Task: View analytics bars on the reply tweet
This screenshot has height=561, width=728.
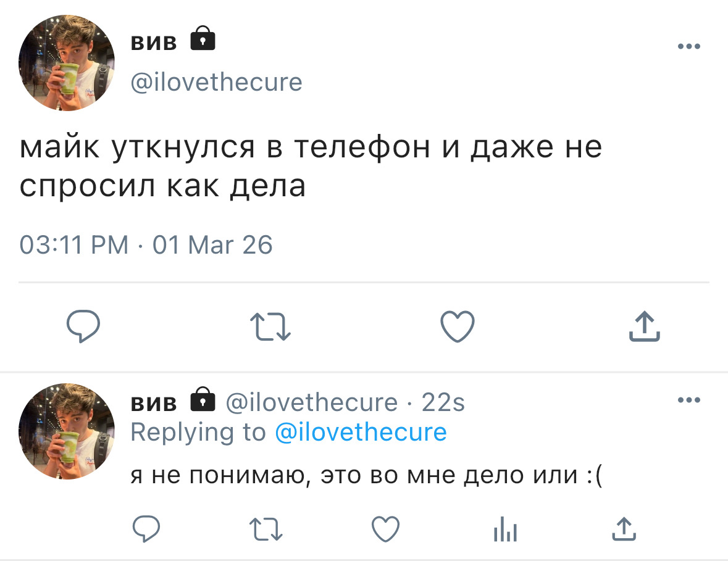Action: point(505,529)
